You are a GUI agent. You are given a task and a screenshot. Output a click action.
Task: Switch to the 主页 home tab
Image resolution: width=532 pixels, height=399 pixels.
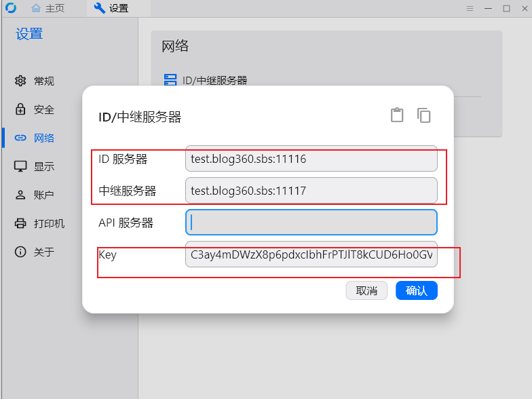click(47, 8)
